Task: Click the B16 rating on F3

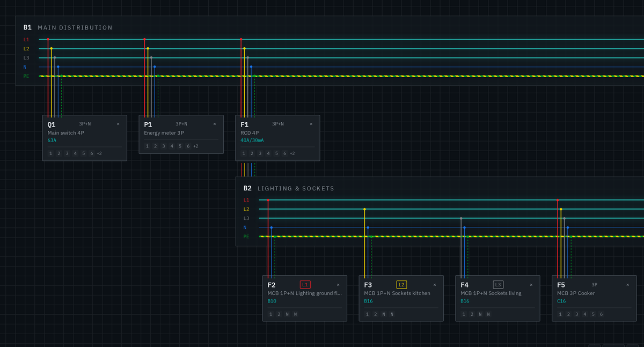Action: point(369,301)
